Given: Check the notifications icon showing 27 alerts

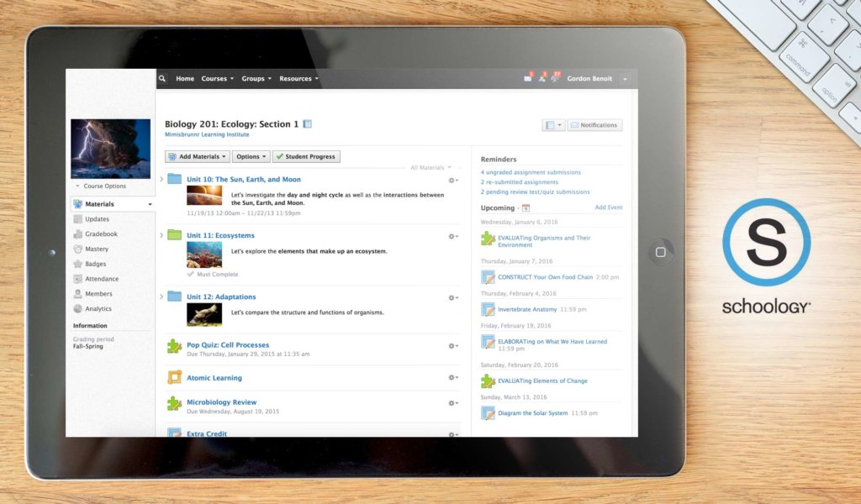Looking at the screenshot, I should pyautogui.click(x=555, y=76).
